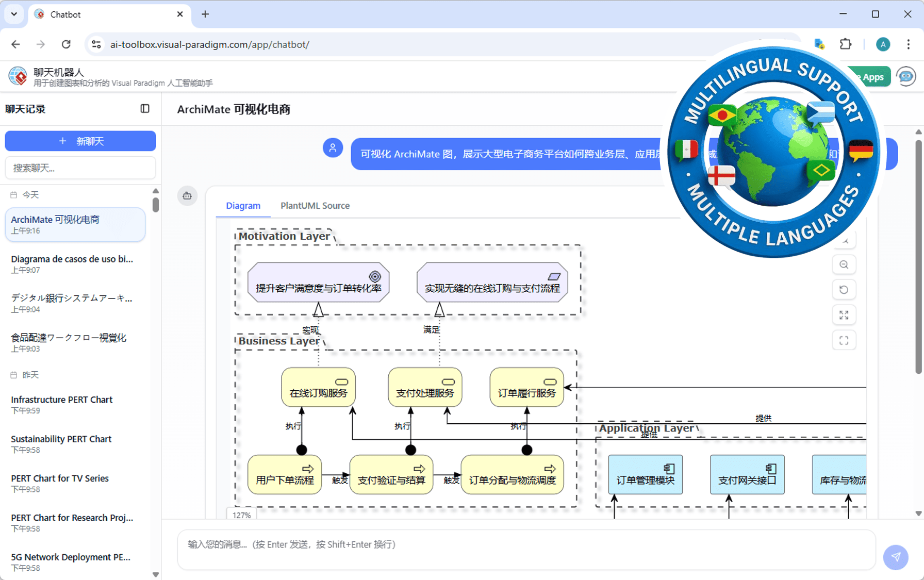The width and height of the screenshot is (924, 580).
Task: Switch to the PlantUML Source tab
Action: [315, 206]
